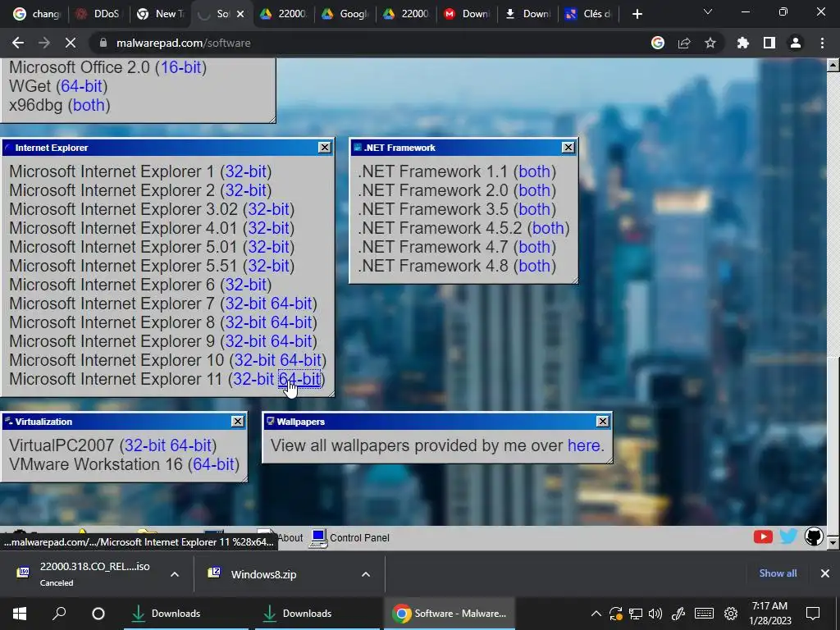Show hidden system tray icons
The image size is (840, 630).
coord(596,614)
